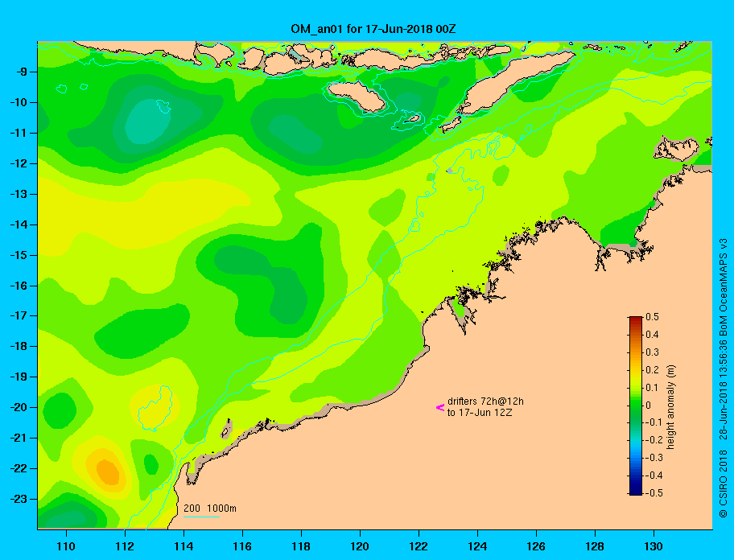Click latitude axis label -9

pyautogui.click(x=21, y=72)
